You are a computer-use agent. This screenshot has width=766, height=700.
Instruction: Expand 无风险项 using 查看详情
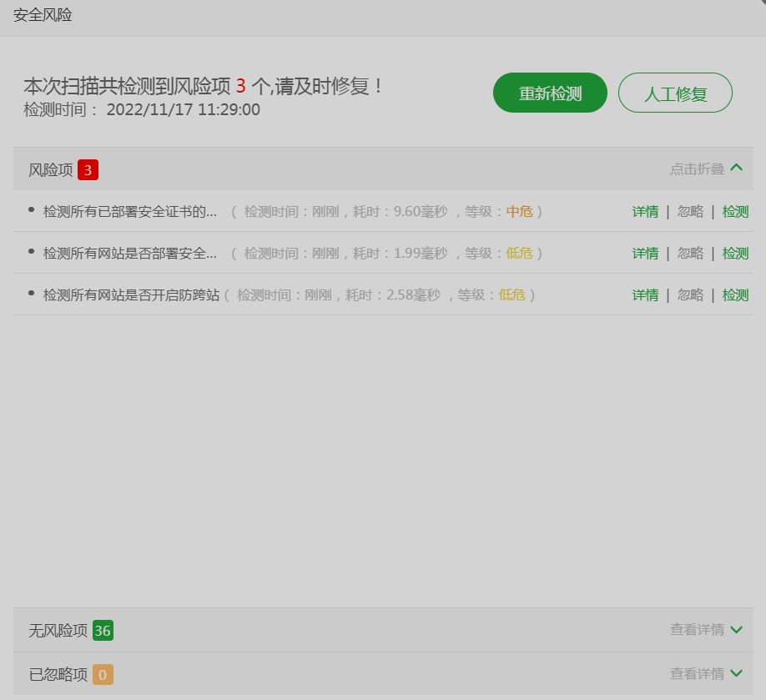point(697,630)
